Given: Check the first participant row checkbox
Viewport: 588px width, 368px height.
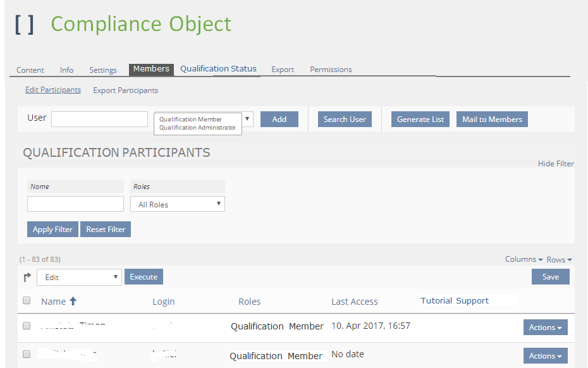Looking at the screenshot, I should (x=27, y=326).
